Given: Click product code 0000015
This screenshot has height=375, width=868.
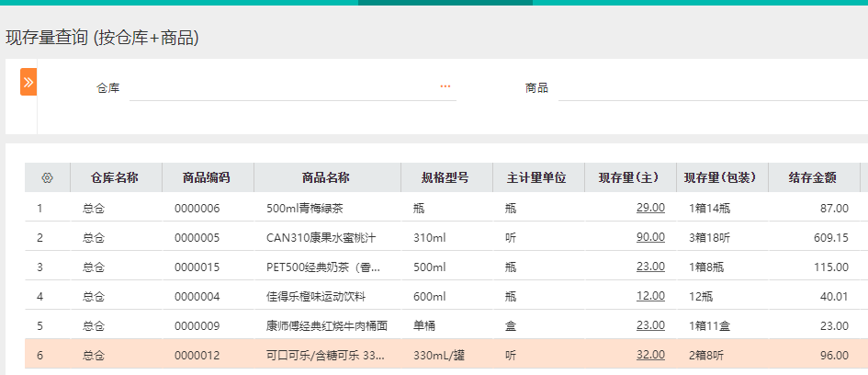Looking at the screenshot, I should coord(197,267).
